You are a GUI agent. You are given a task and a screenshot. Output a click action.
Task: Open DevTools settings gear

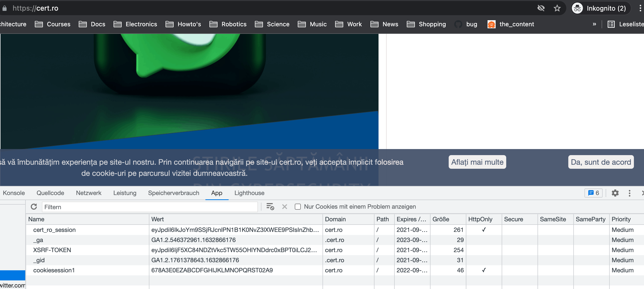pos(615,193)
